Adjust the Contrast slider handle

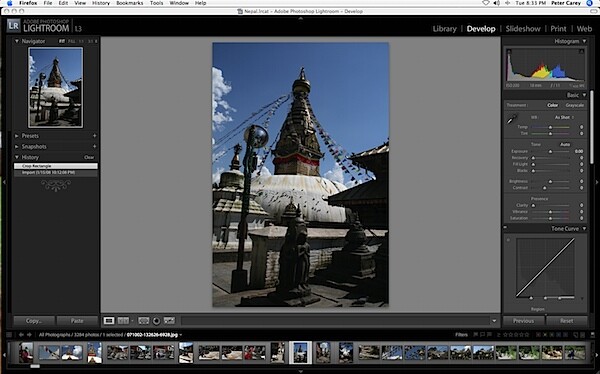(x=545, y=188)
